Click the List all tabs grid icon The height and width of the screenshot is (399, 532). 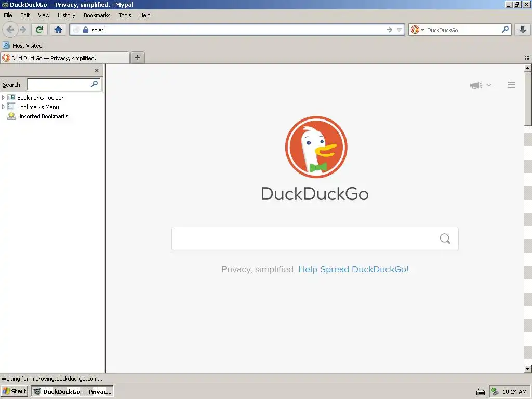[x=527, y=58]
